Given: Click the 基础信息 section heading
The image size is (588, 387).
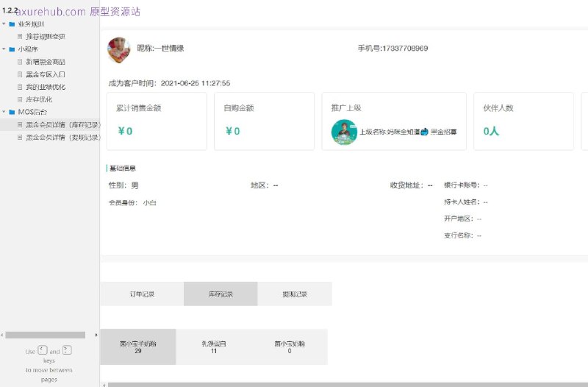Looking at the screenshot, I should (x=122, y=168).
